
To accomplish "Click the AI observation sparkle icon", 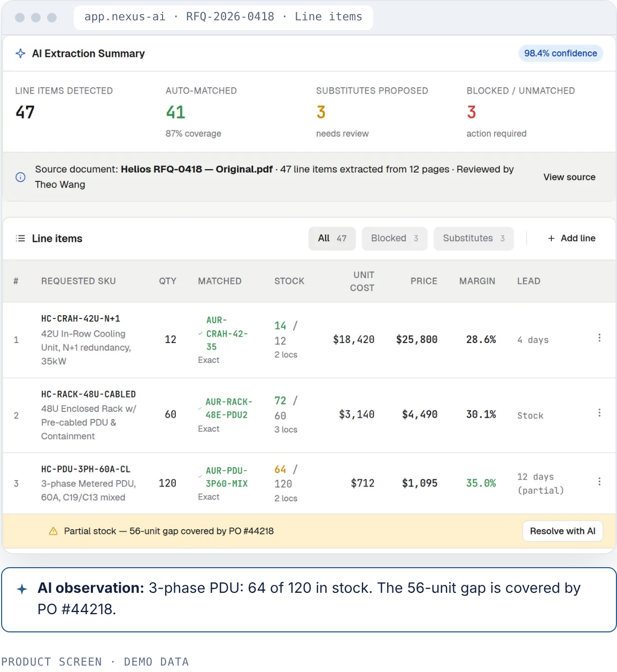I will pos(22,589).
